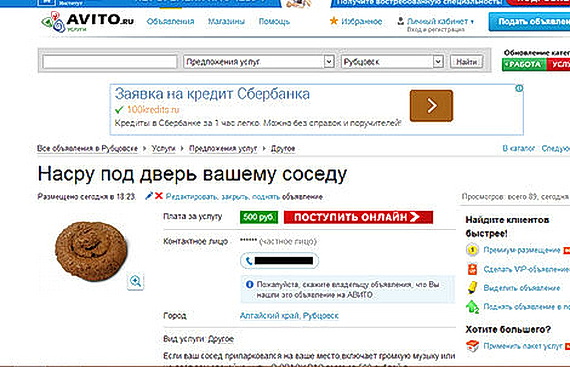The height and width of the screenshot is (367, 570).
Task: Click the magnifier zoom icon on photo
Action: pos(136,281)
